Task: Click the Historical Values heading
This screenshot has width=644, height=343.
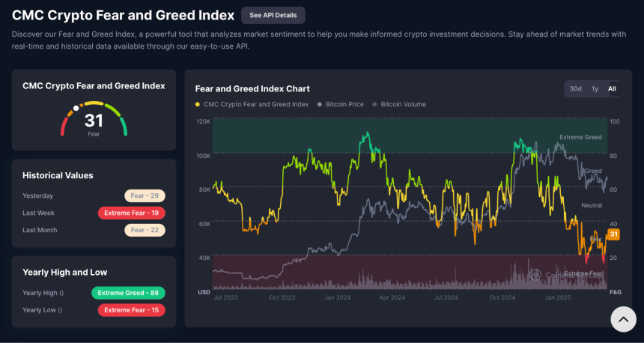Action: point(58,175)
